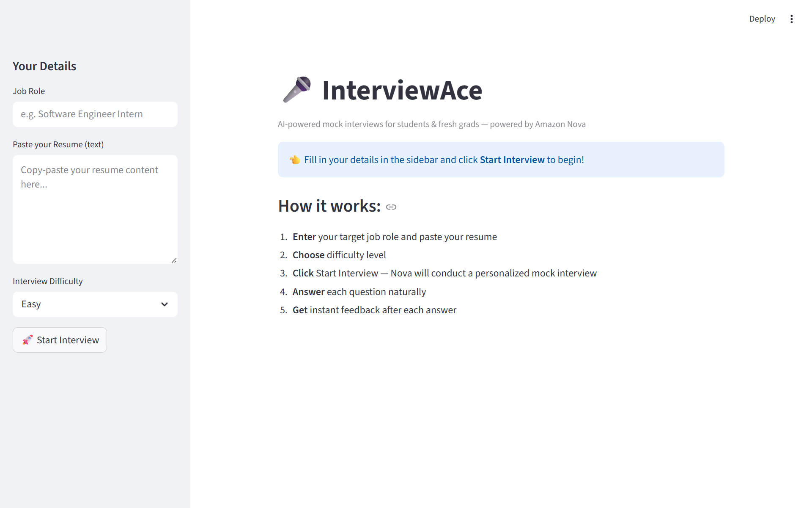Click the heading anchor link icon
The width and height of the screenshot is (812, 508).
click(391, 207)
